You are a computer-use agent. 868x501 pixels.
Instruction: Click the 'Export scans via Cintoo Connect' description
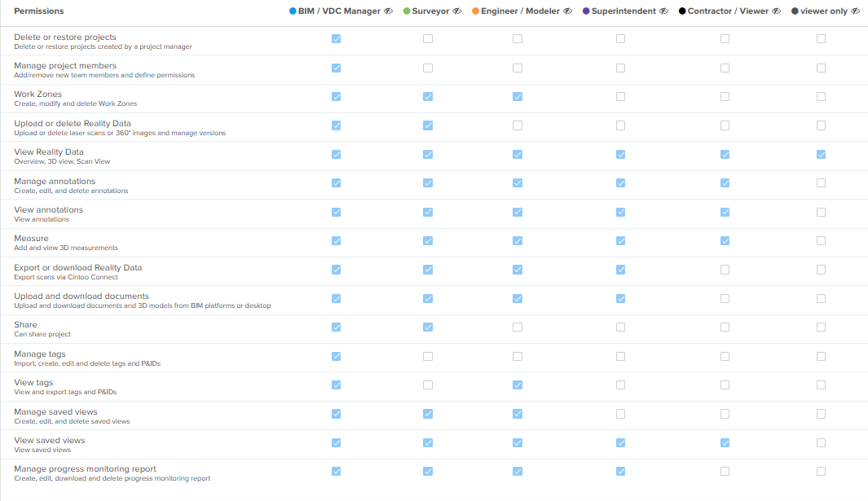(x=66, y=277)
